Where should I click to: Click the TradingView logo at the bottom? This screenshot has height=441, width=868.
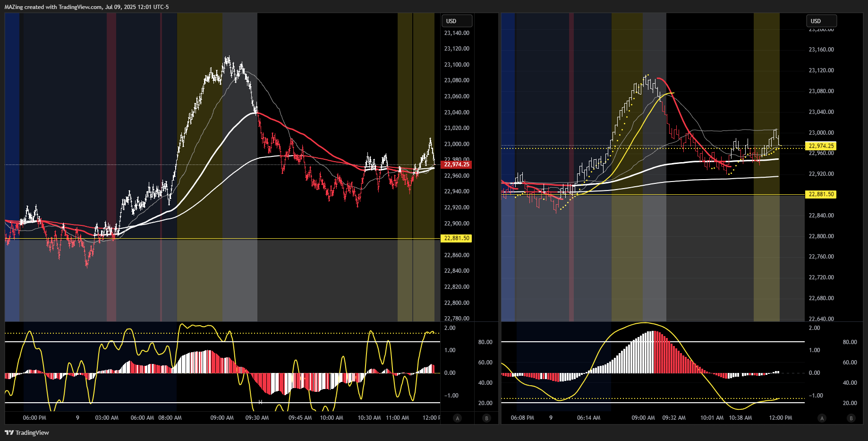[x=27, y=432]
